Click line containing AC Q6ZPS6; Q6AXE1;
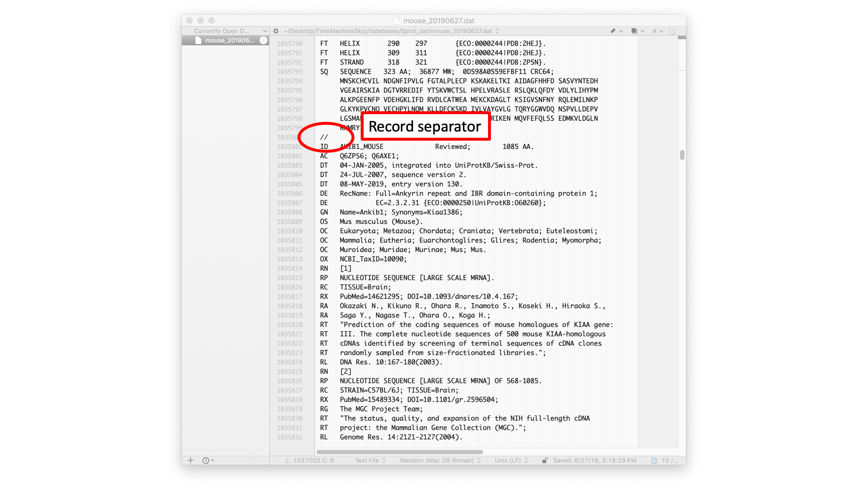The height and width of the screenshot is (488, 868). [360, 156]
